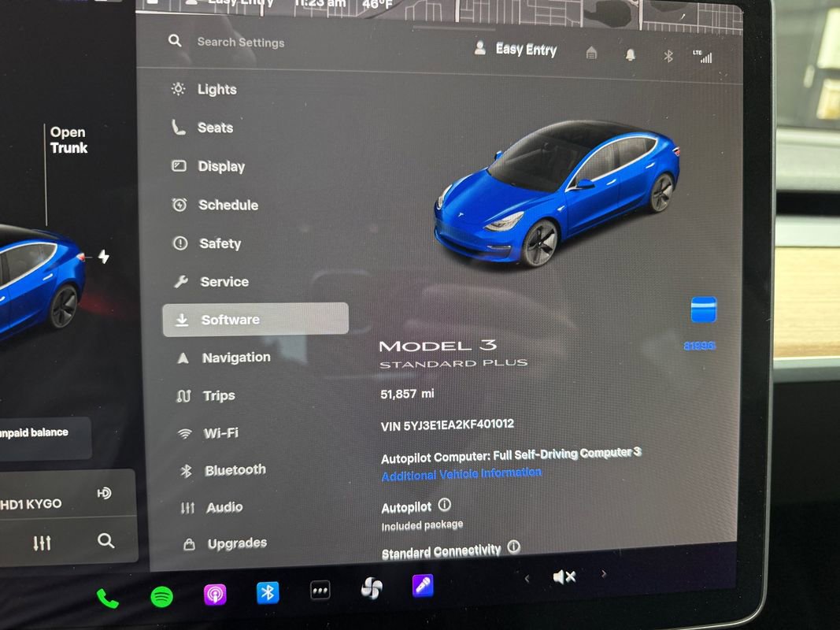This screenshot has height=630, width=840.
Task: Check Bluetooth status in top bar
Action: tap(668, 54)
